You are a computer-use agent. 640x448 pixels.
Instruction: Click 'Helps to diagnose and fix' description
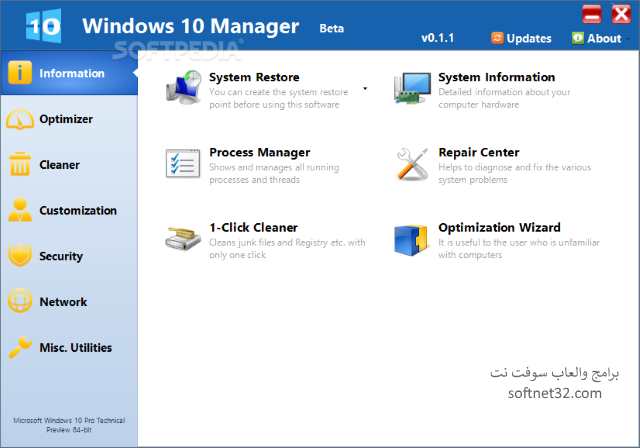tap(514, 173)
